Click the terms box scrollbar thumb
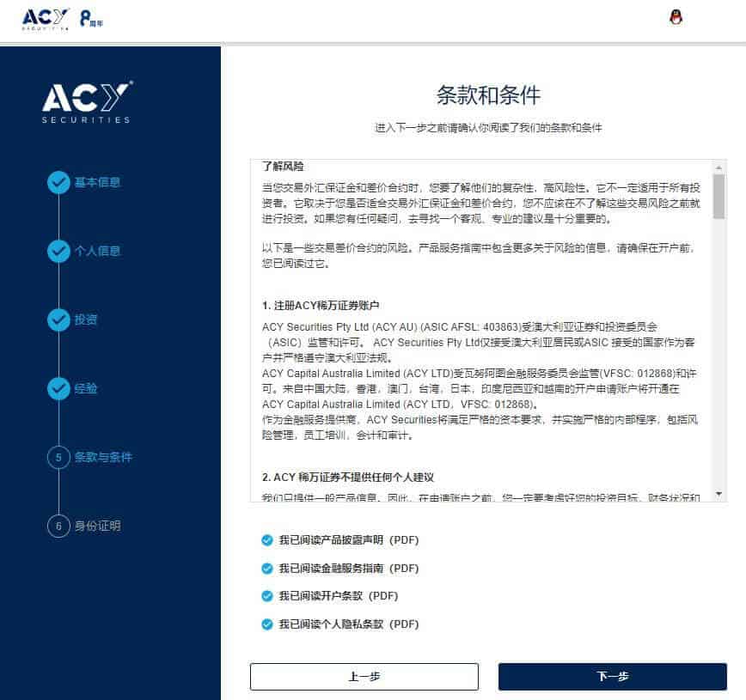Image resolution: width=746 pixels, height=700 pixels. click(x=718, y=197)
